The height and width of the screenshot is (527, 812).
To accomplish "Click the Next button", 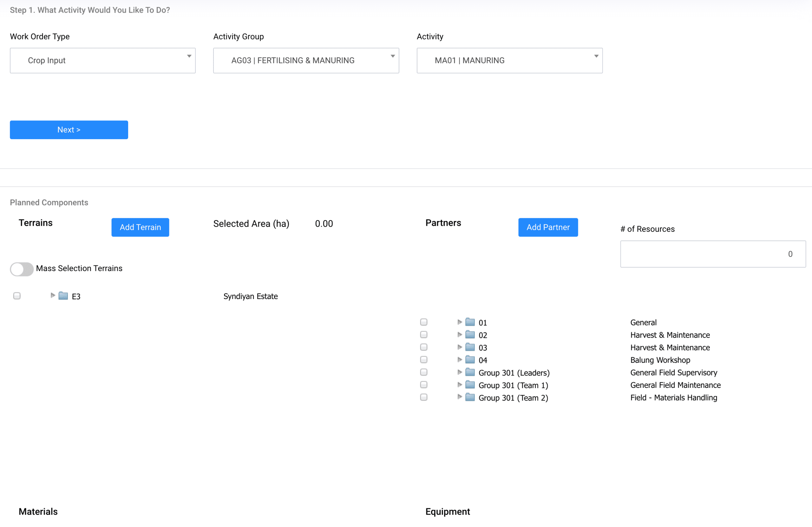I will [69, 130].
